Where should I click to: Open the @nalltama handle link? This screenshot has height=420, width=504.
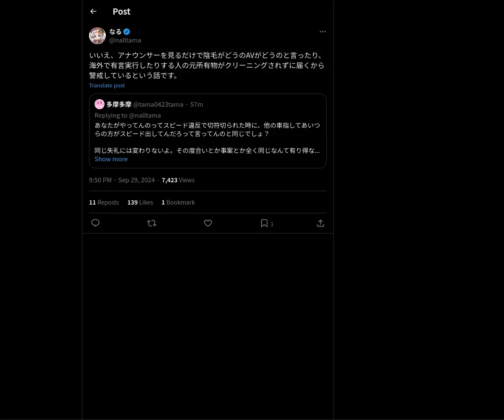pos(125,40)
